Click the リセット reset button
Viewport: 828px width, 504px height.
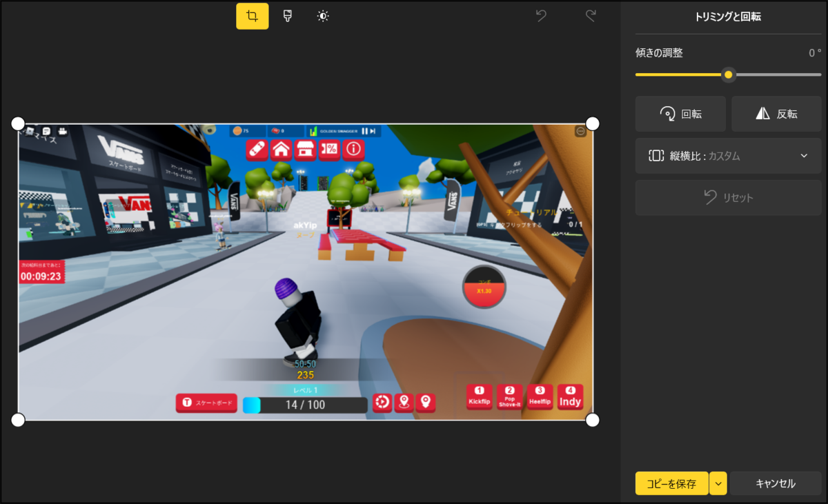click(729, 198)
